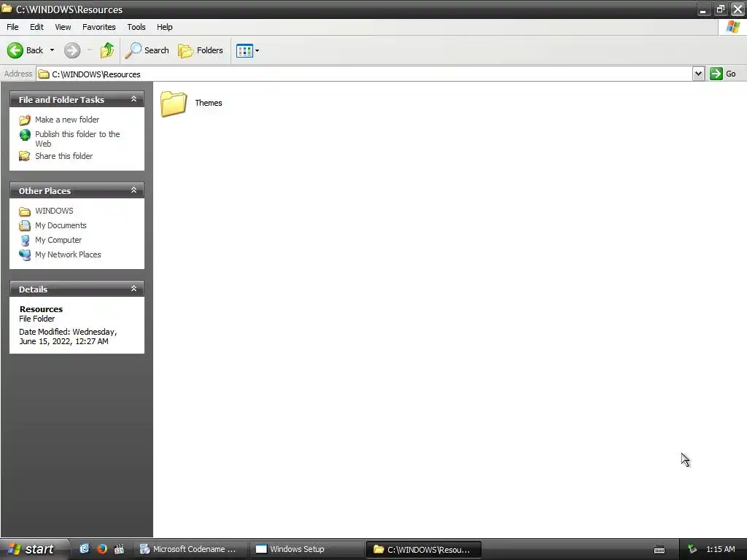Open the File menu
This screenshot has height=560, width=747.
point(12,27)
